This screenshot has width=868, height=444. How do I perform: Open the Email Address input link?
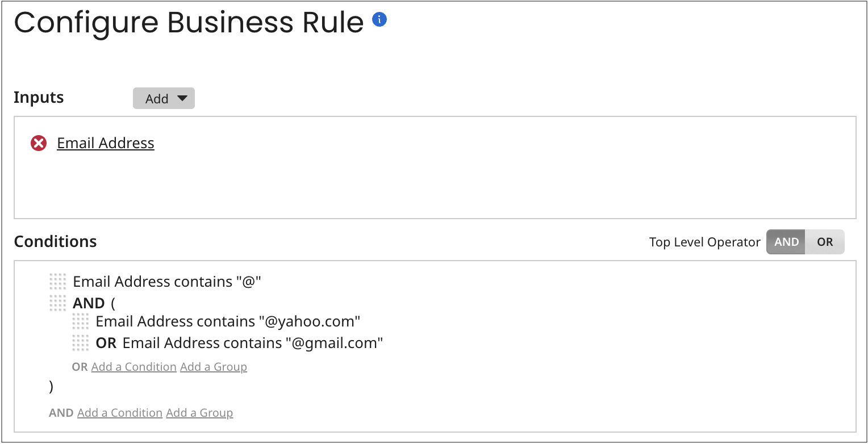pos(106,143)
